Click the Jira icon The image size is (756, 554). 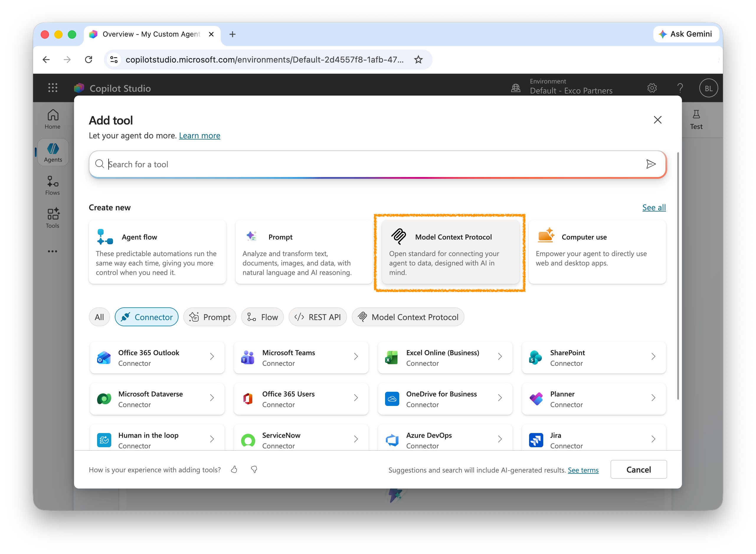click(536, 440)
